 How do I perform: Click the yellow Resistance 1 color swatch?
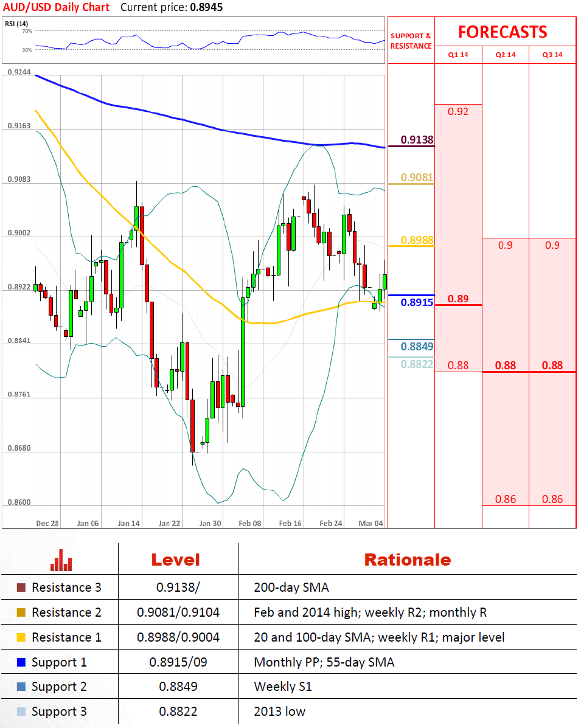21,637
